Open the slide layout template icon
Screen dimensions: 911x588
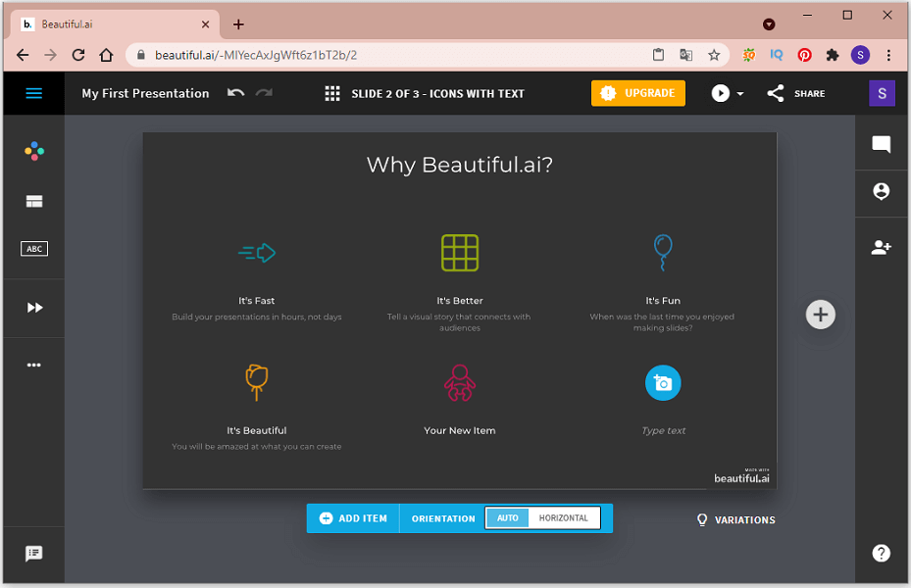(34, 201)
